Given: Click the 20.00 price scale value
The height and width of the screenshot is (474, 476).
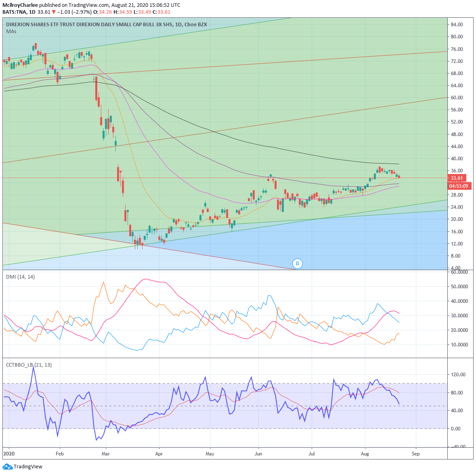Looking at the screenshot, I should (457, 219).
